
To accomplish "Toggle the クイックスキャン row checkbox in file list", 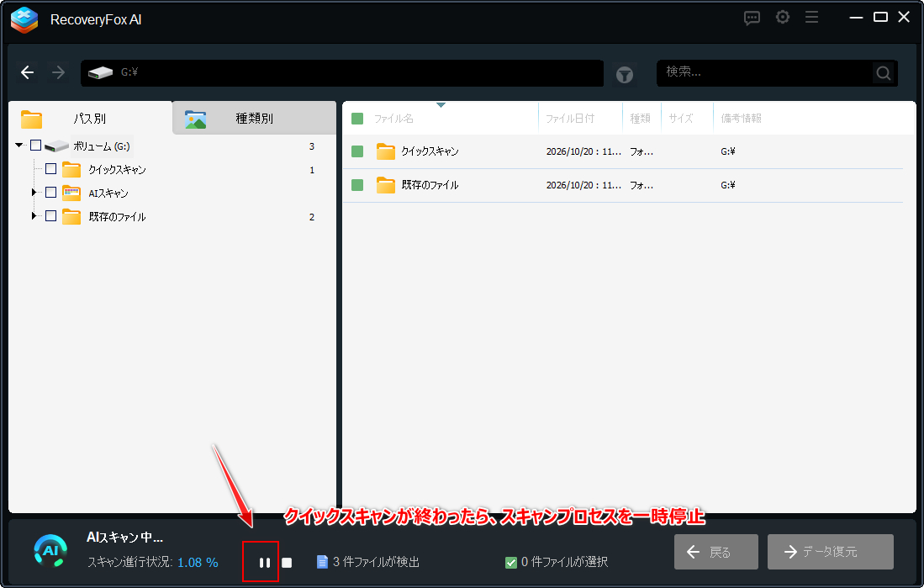I will [x=357, y=151].
